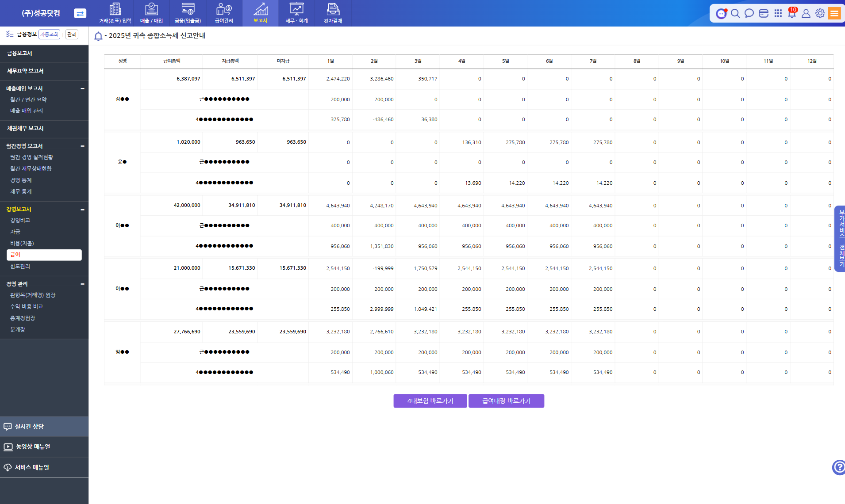Click the blue help question mark icon

[x=839, y=467]
